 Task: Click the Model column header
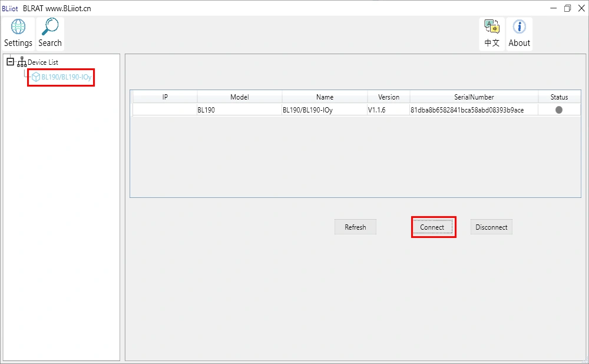240,97
